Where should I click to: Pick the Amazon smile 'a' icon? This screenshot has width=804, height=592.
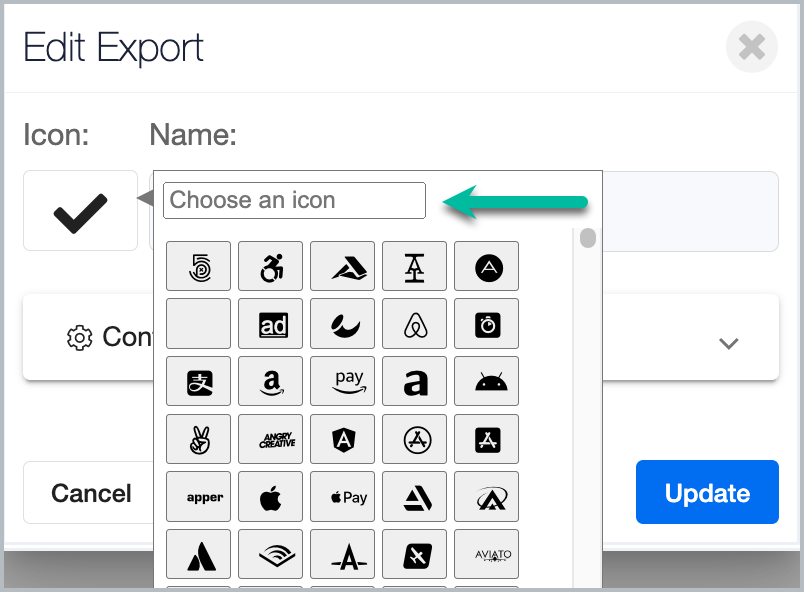(x=271, y=381)
